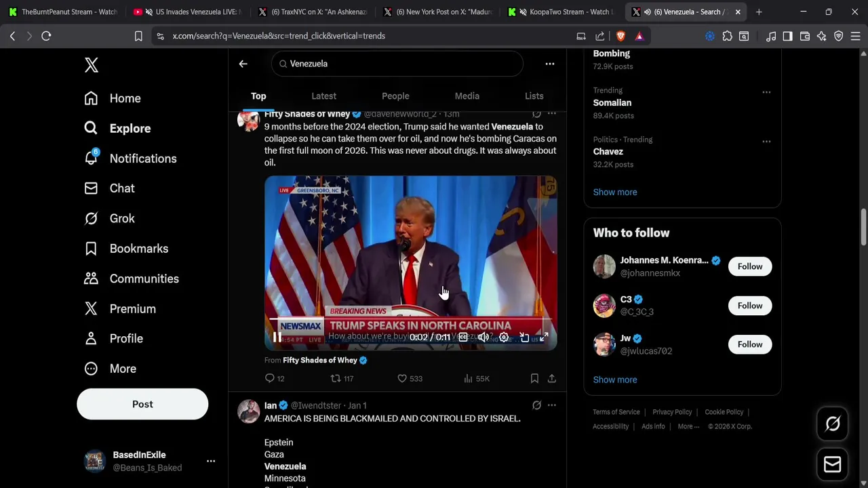This screenshot has height=488, width=868.
Task: Repost the Fifty Shades of Whey post
Action: click(342, 378)
